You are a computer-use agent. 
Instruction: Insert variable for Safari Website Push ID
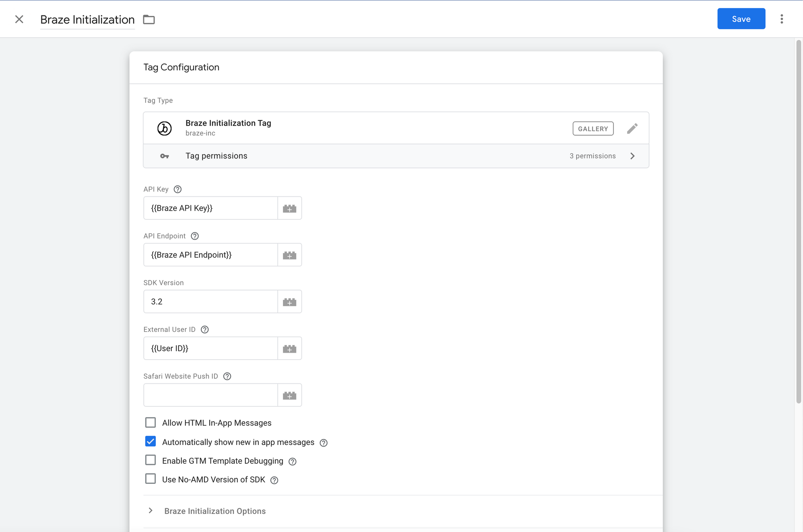[x=289, y=395]
